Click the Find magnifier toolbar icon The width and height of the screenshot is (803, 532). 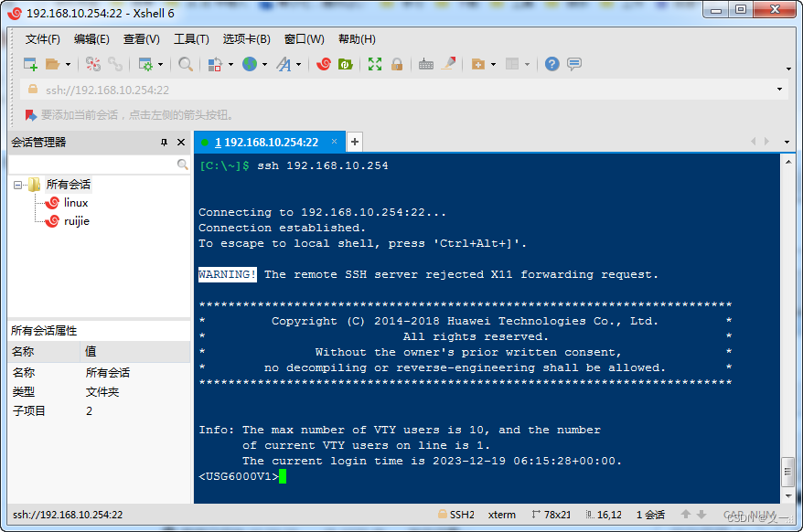pyautogui.click(x=186, y=64)
